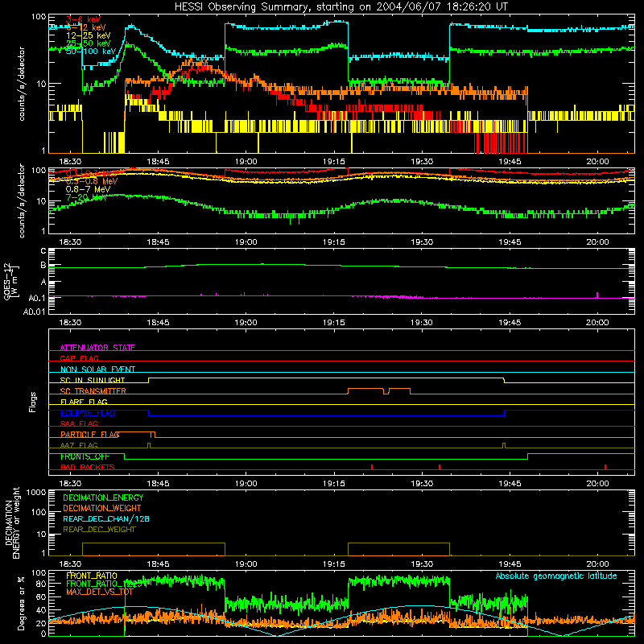The width and height of the screenshot is (644, 644).
Task: Click the DECIMATION ENERGY or weight axis title
Action: (12, 522)
